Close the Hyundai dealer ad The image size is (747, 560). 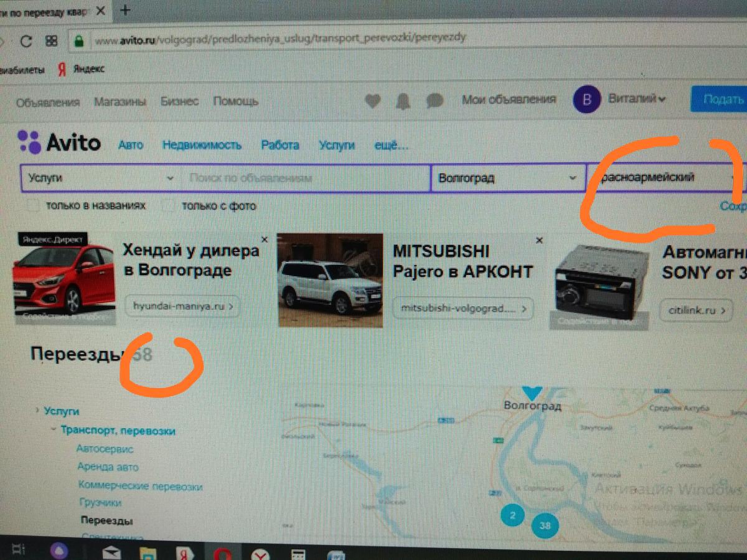click(x=264, y=239)
